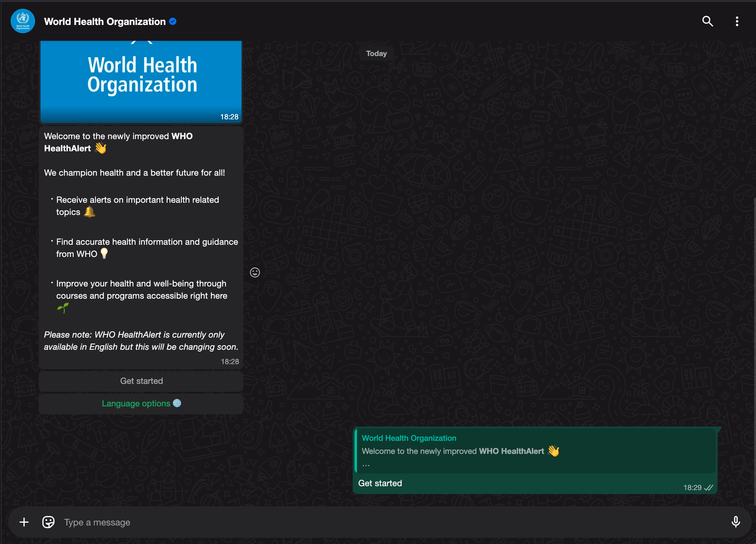Click the sent Get started message text
This screenshot has height=544, width=756.
point(380,483)
